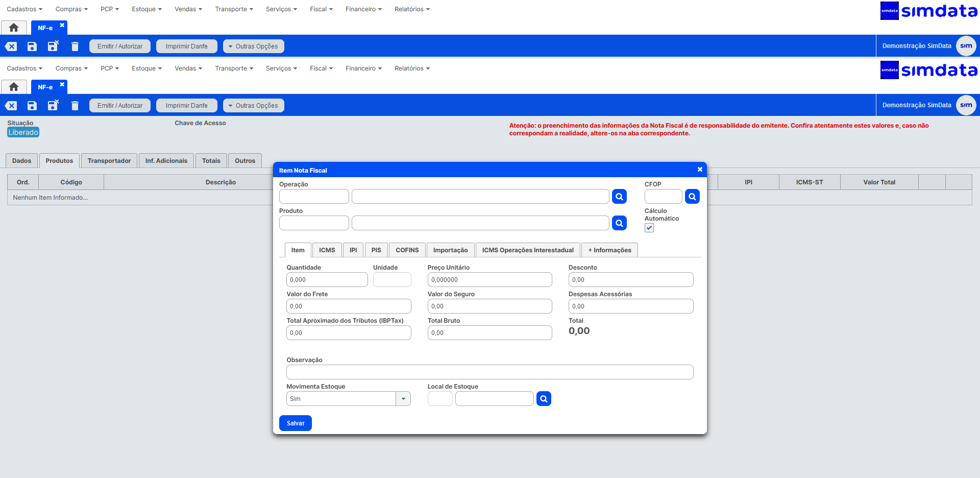
Task: Click the upper Emitir / Autorizar button
Action: coord(120,46)
